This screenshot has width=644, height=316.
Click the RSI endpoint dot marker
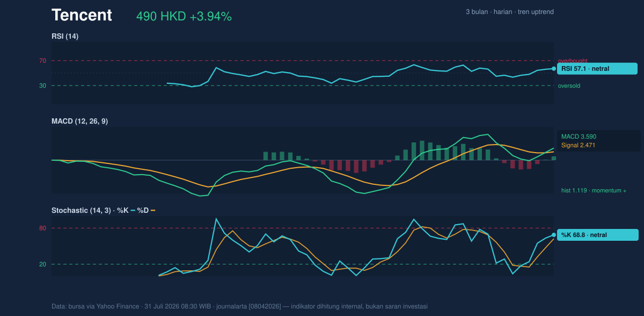coord(554,68)
